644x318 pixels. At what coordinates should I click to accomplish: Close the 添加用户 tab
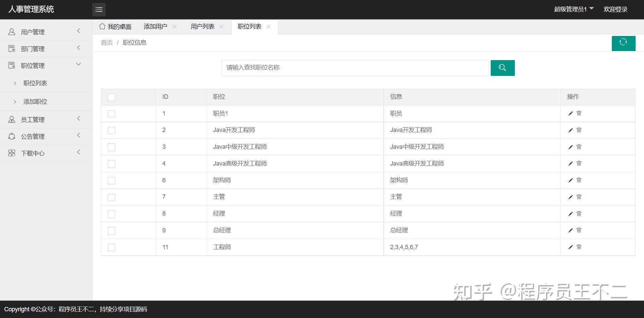174,27
